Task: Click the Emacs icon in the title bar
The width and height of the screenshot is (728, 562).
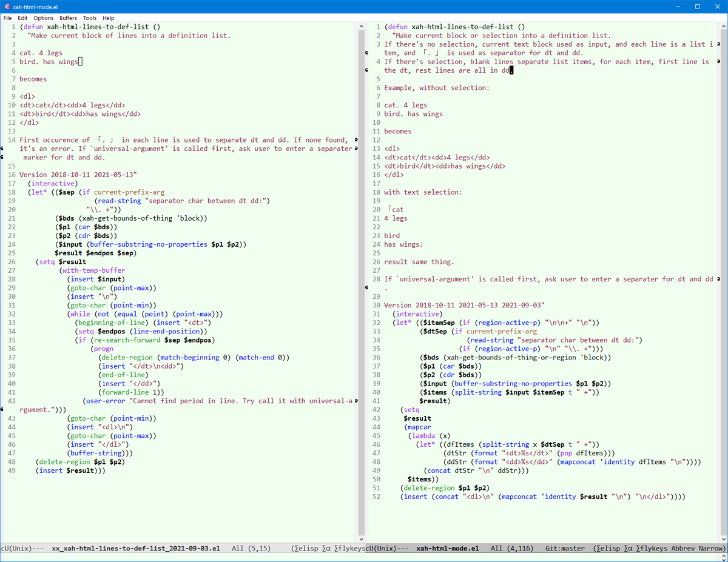Action: click(6, 6)
